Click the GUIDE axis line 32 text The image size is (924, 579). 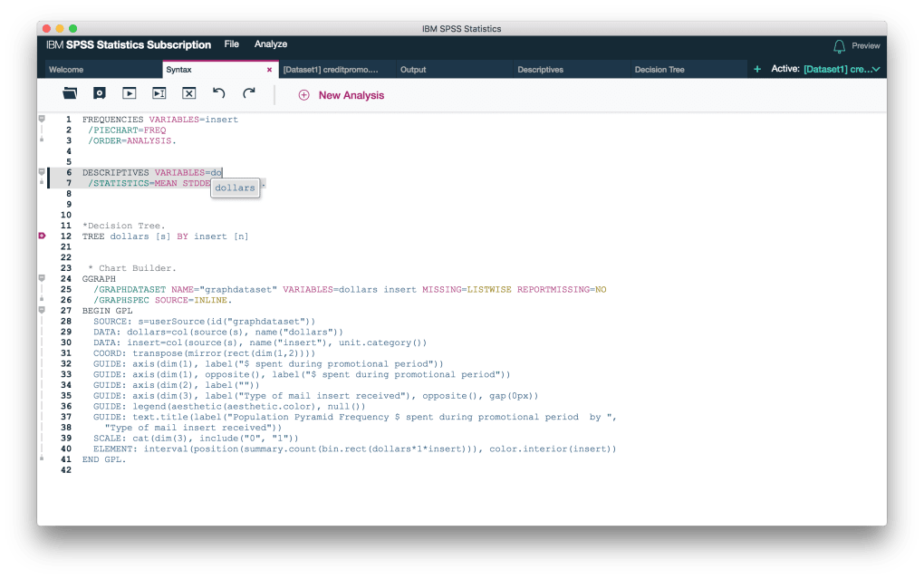268,363
